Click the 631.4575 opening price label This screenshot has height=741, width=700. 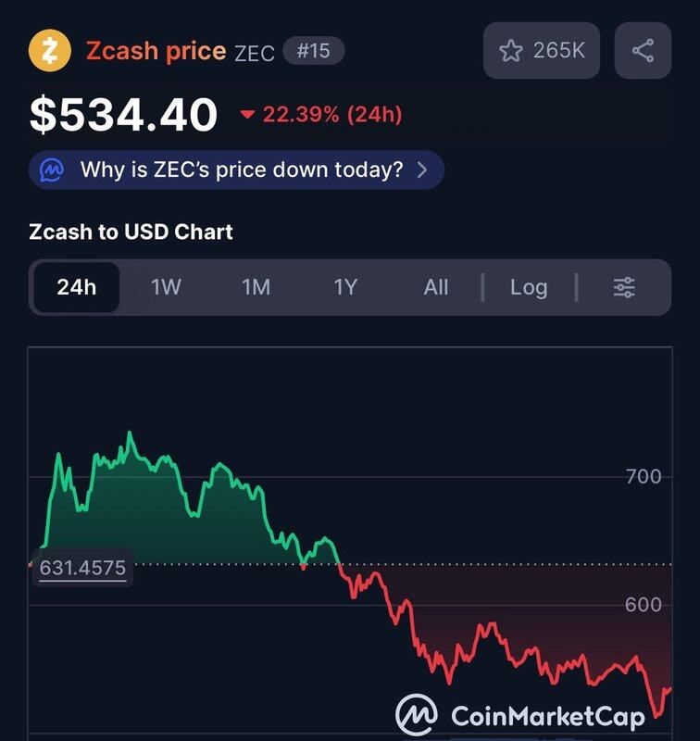82,568
